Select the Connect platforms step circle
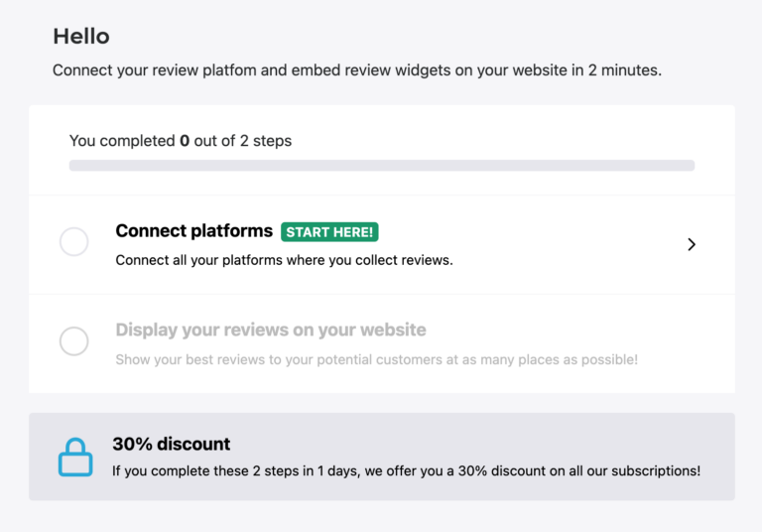This screenshot has width=762, height=532. point(74,241)
